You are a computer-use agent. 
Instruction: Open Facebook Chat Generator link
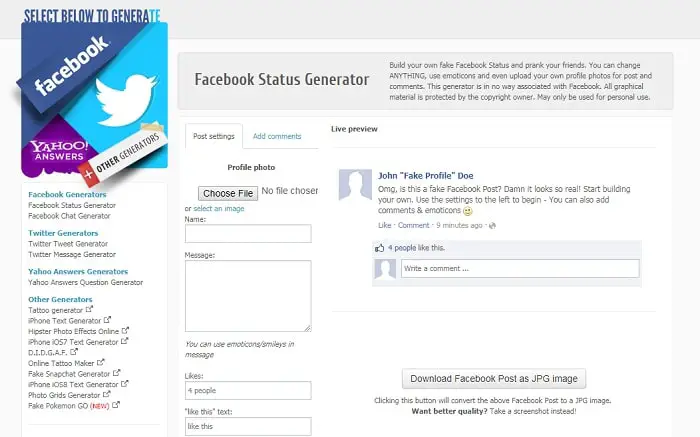click(69, 216)
